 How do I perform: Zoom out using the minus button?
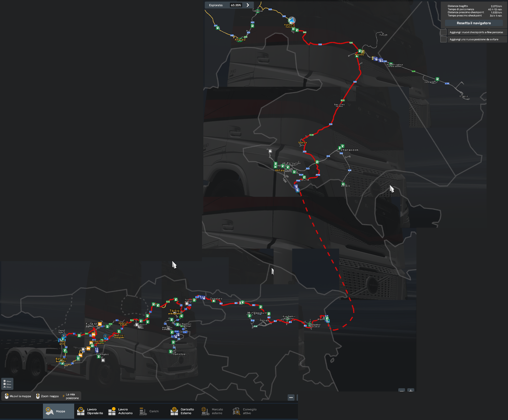[291, 398]
